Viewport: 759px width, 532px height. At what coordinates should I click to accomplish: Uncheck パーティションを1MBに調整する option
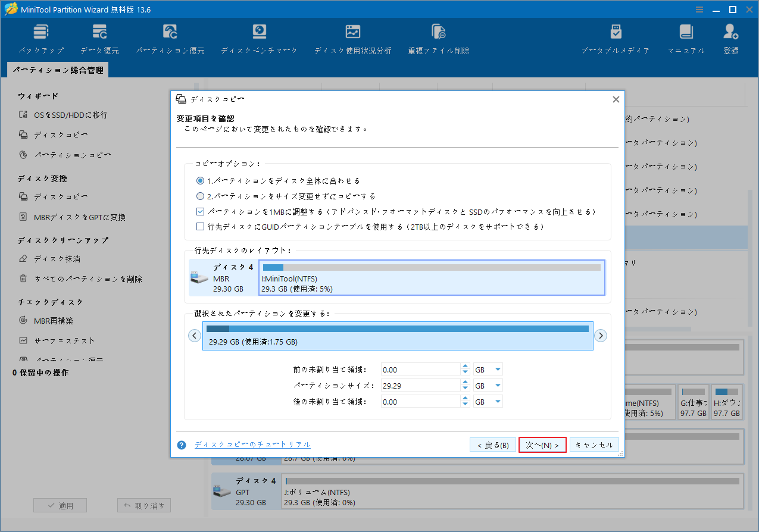tap(200, 212)
